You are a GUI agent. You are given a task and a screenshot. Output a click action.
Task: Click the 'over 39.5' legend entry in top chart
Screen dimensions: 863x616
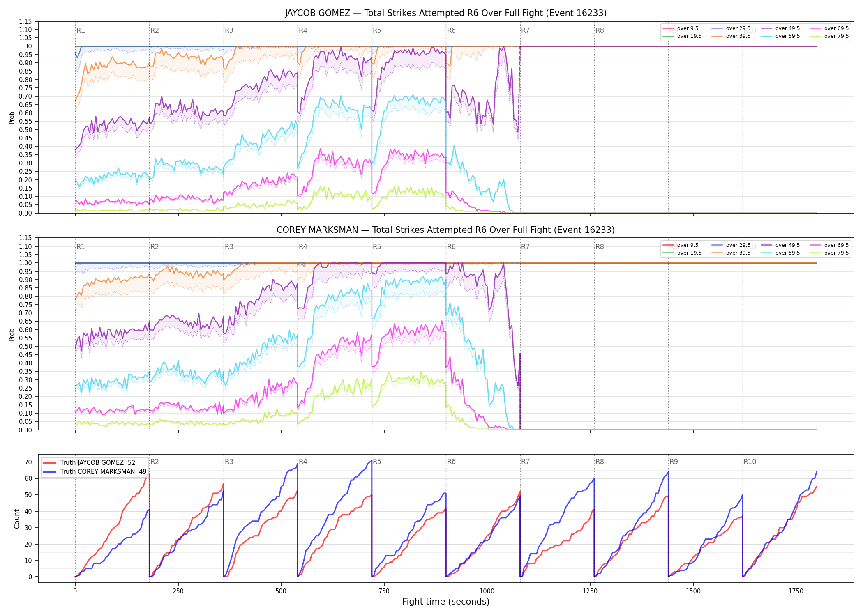pyautogui.click(x=731, y=36)
